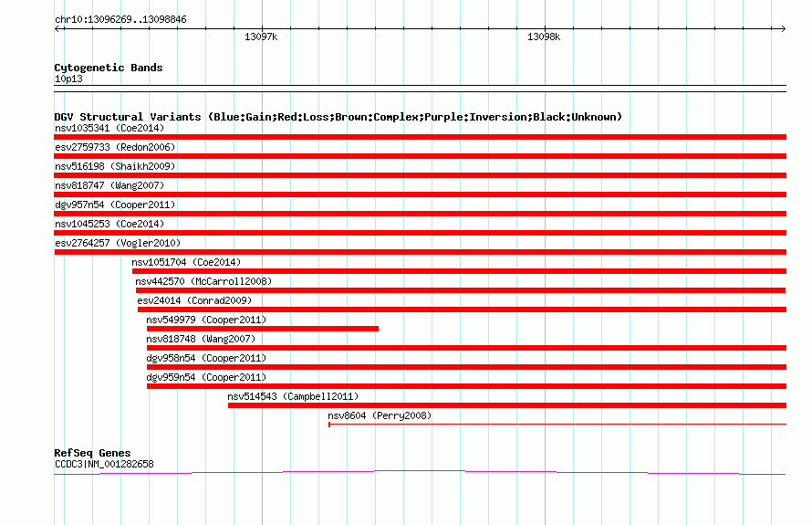Viewport: 812px width, 525px height.
Task: Select the red bar under esv2759733
Action: (x=420, y=156)
